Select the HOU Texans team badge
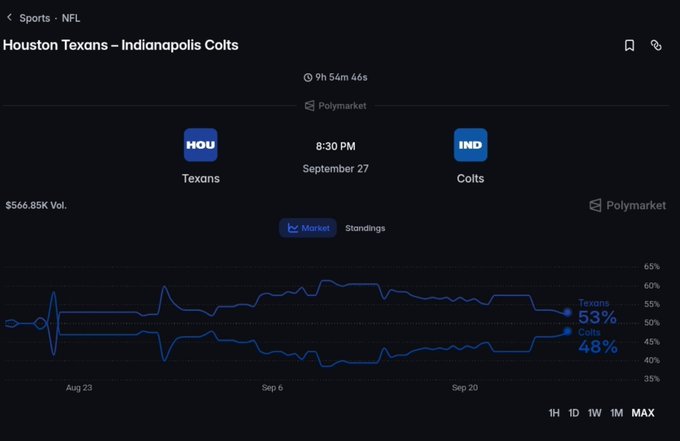680x441 pixels. click(x=200, y=145)
